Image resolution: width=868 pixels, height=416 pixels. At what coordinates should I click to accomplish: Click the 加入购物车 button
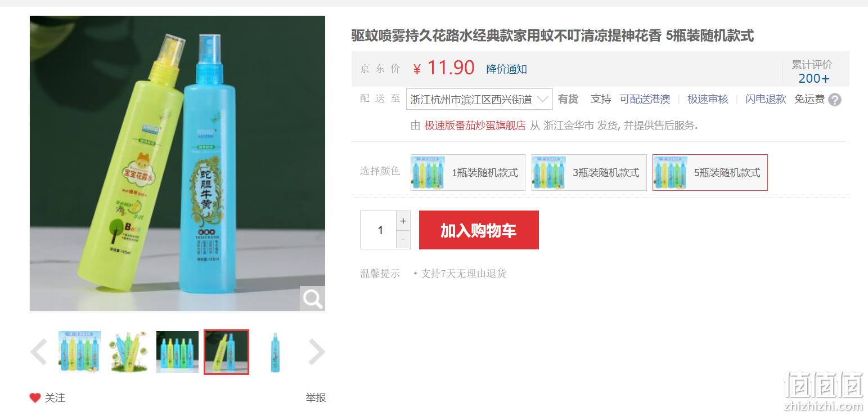[x=479, y=230]
